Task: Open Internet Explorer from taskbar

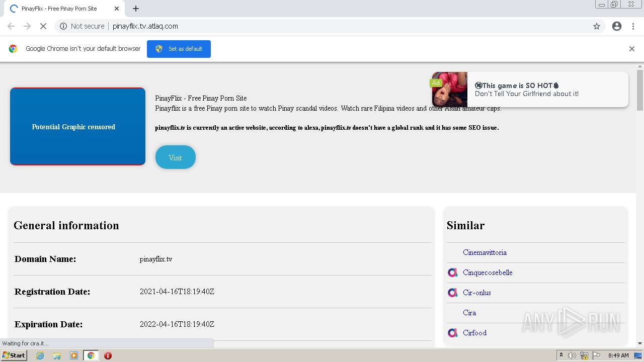Action: pyautogui.click(x=40, y=355)
